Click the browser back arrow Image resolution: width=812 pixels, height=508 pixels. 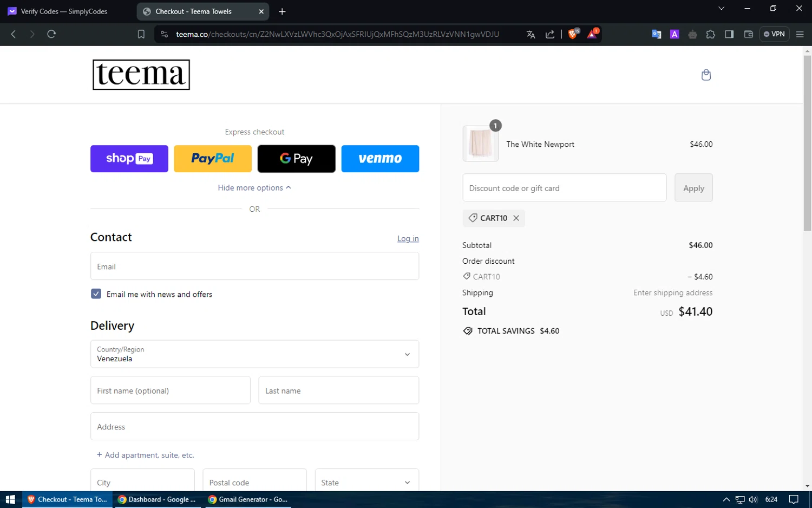14,34
